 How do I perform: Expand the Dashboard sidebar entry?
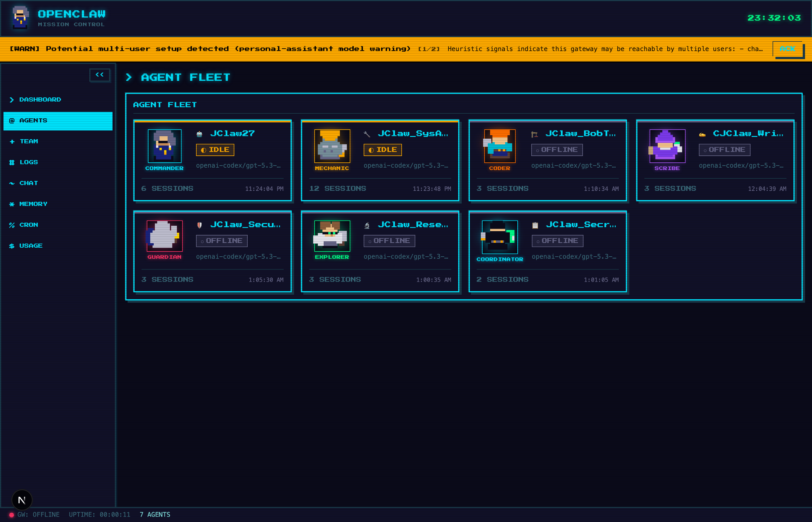[40, 100]
